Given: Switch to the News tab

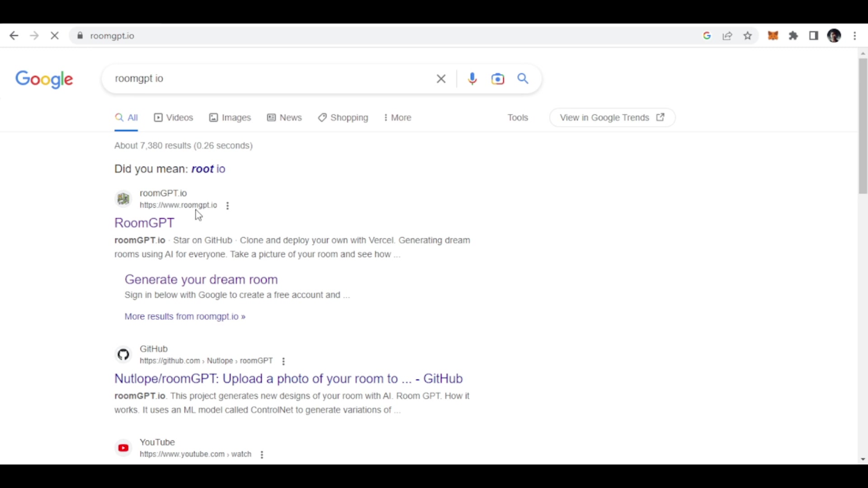Looking at the screenshot, I should click(284, 118).
